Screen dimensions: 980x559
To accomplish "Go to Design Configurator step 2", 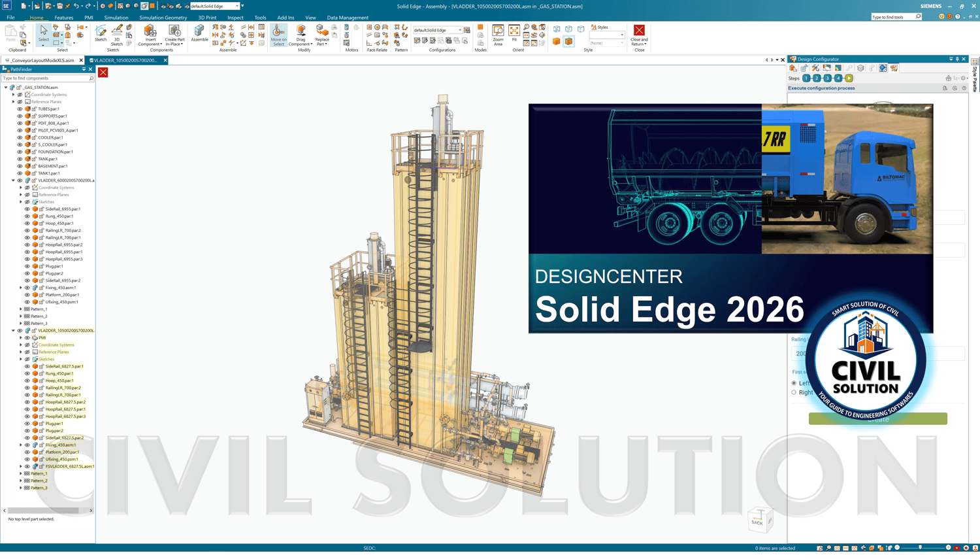I will point(817,78).
